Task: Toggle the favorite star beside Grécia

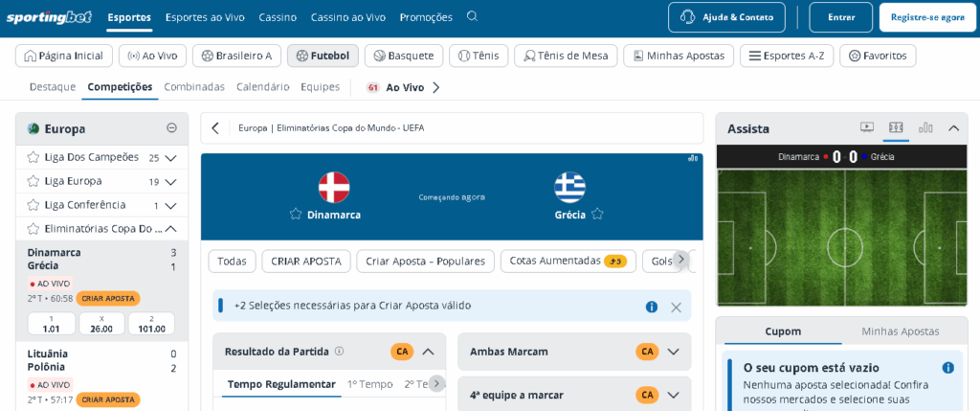Action: [597, 214]
